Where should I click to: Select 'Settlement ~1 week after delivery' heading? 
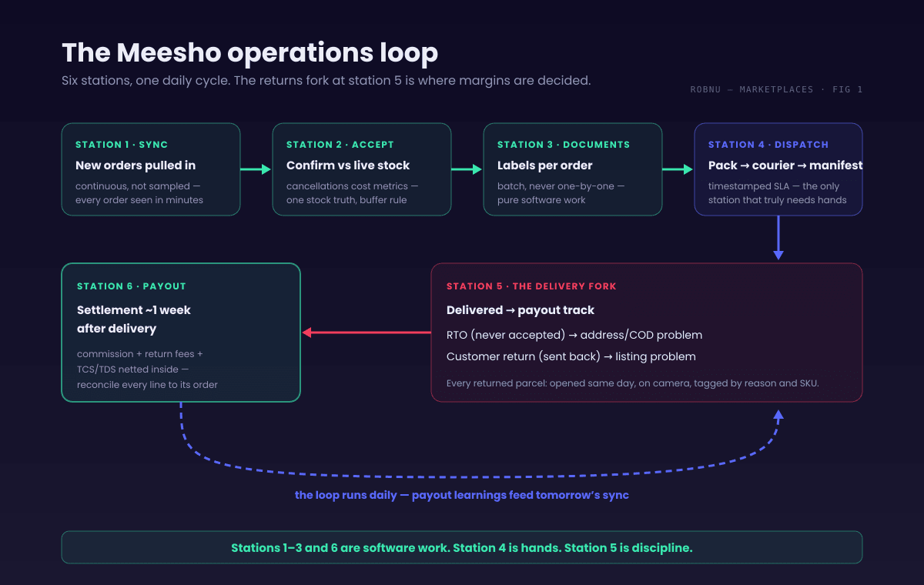tap(134, 319)
